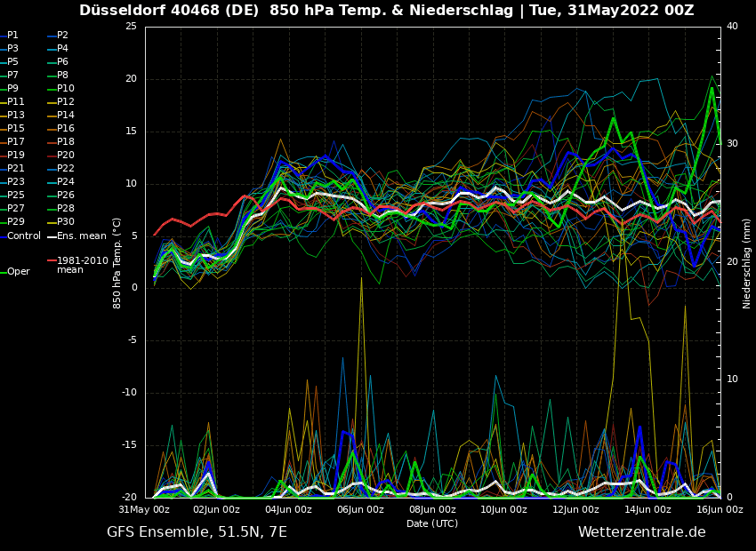Jump to the 12Jun 00z date tick

[x=575, y=509]
